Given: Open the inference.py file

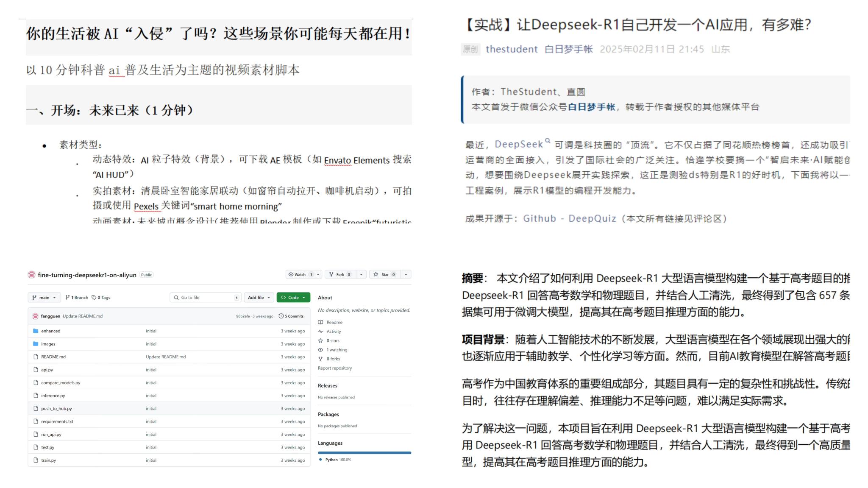Looking at the screenshot, I should (53, 396).
